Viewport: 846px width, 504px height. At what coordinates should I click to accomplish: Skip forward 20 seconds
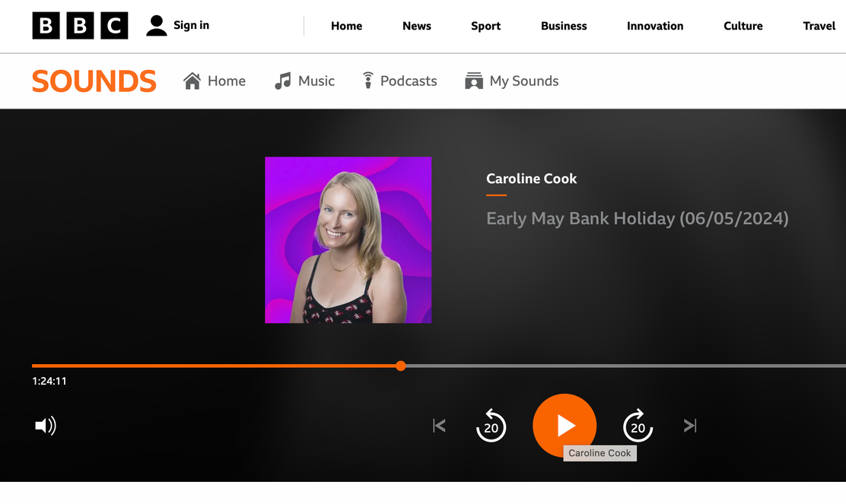[638, 426]
